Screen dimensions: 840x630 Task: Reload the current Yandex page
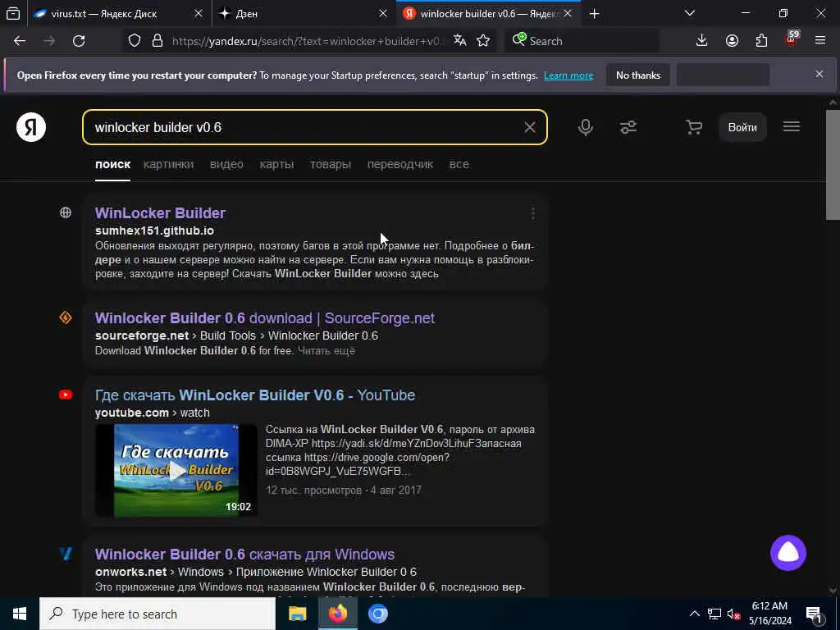click(79, 41)
